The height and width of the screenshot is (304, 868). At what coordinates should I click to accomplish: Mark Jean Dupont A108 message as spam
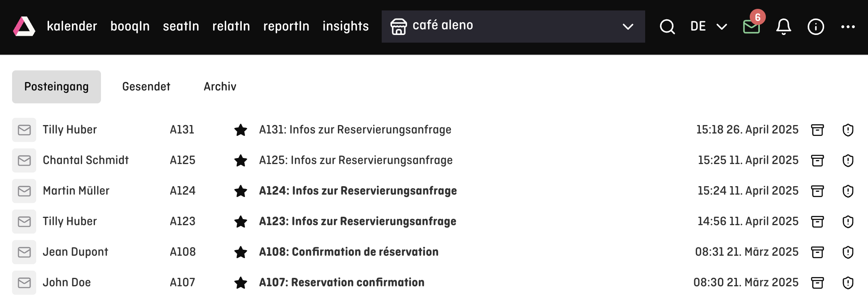tap(848, 252)
